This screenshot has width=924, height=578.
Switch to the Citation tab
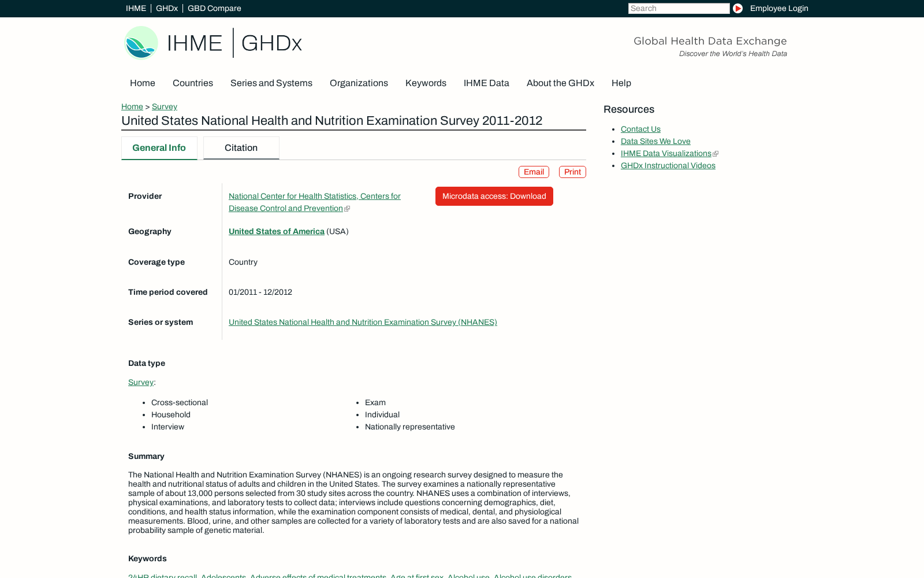tap(241, 148)
